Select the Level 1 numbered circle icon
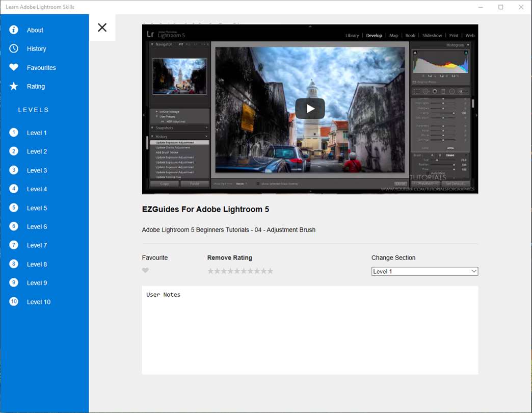Image resolution: width=532 pixels, height=413 pixels. pos(14,133)
